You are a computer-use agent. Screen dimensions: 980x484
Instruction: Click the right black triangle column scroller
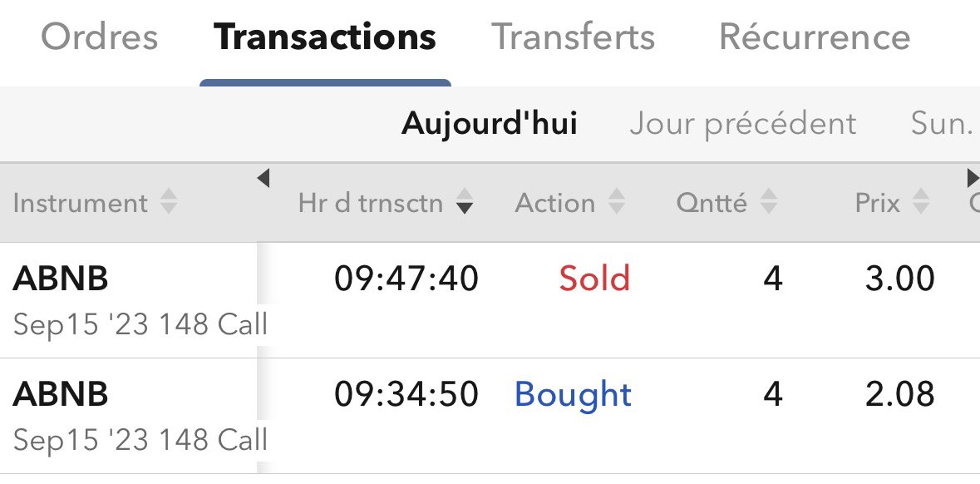click(973, 179)
